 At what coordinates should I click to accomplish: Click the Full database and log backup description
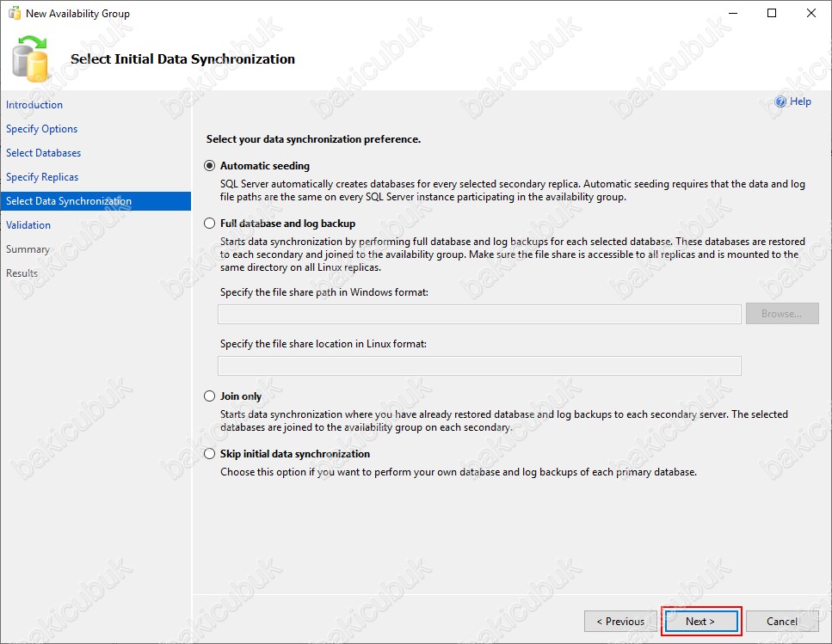(x=513, y=255)
